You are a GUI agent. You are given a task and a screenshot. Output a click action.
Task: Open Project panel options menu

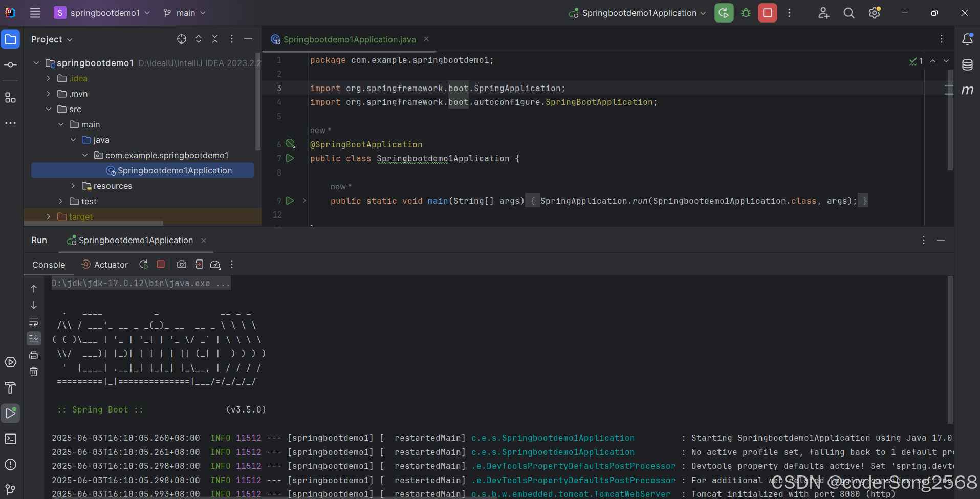coord(232,39)
